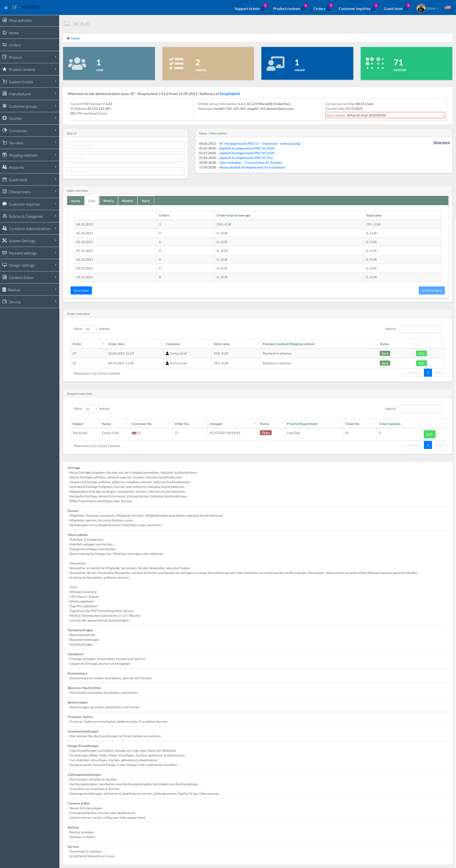
Task: Open the Admin user dropdown
Action: 432,8
